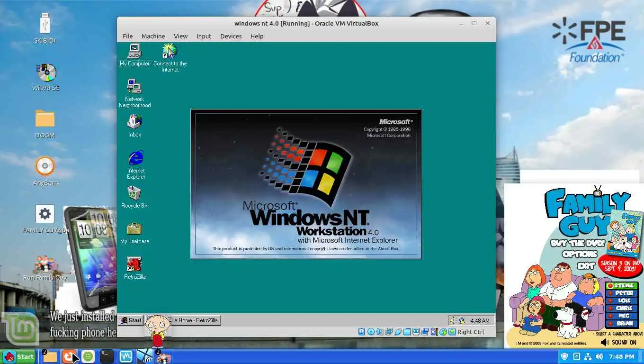Open the Inbox desktop icon
644x364 pixels.
tap(134, 126)
